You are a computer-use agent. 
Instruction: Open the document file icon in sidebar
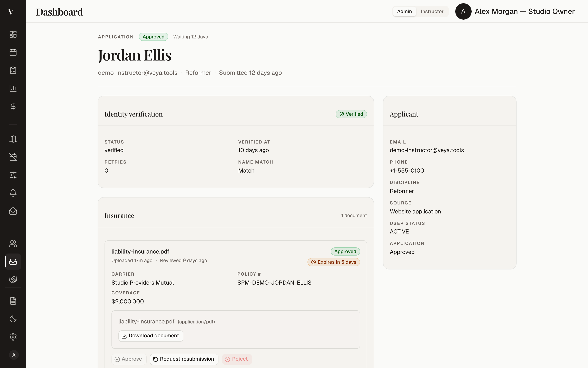pyautogui.click(x=13, y=301)
